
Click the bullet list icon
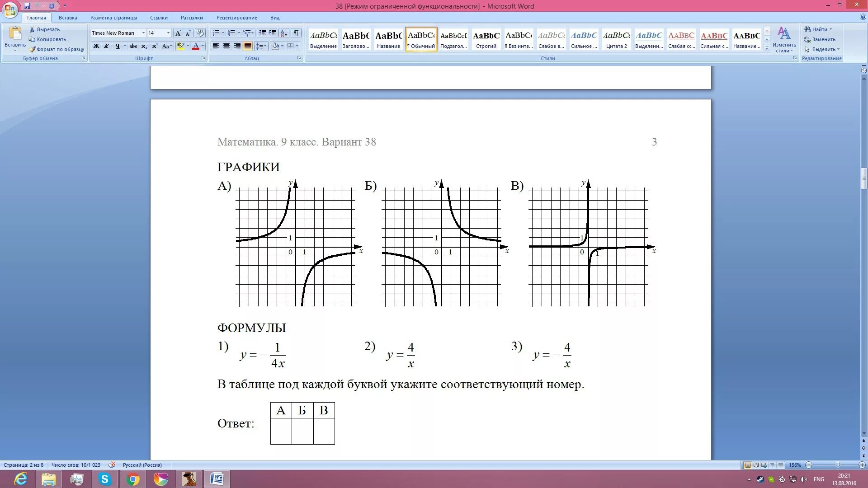217,33
